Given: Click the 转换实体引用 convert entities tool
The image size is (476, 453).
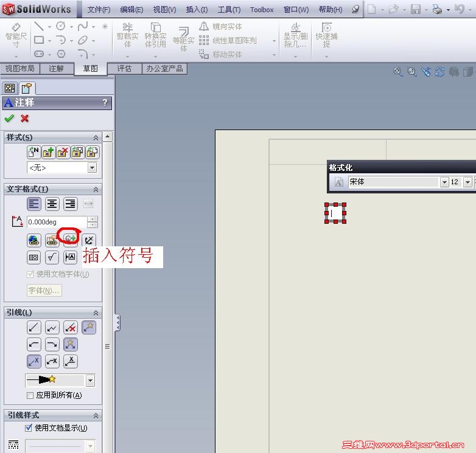Looking at the screenshot, I should coord(155,35).
